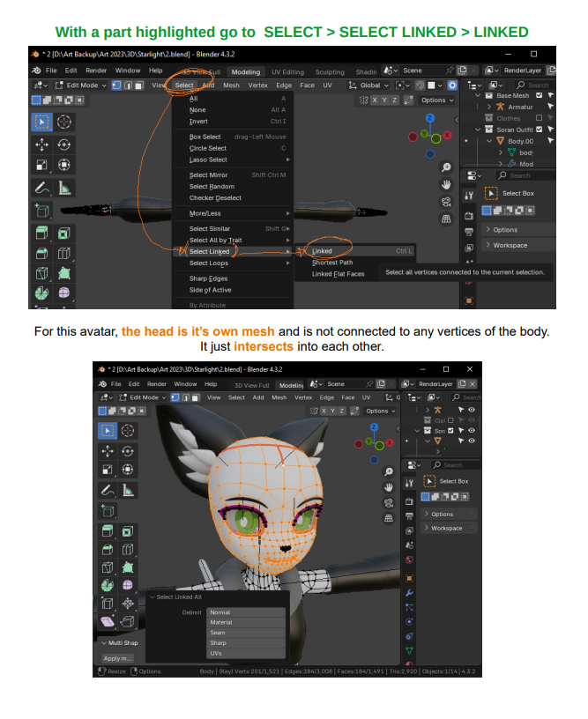
Task: Click the Apply button under Multi Shape
Action: (x=117, y=658)
